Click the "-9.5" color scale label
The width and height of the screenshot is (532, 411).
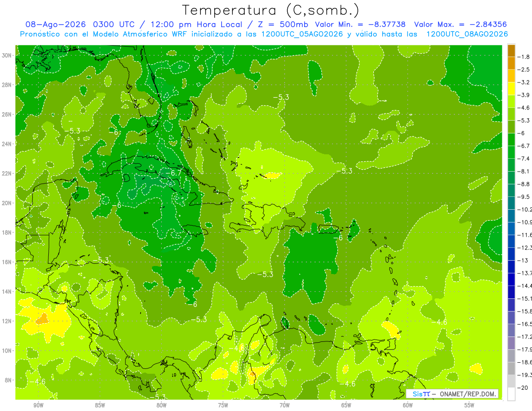pyautogui.click(x=524, y=197)
